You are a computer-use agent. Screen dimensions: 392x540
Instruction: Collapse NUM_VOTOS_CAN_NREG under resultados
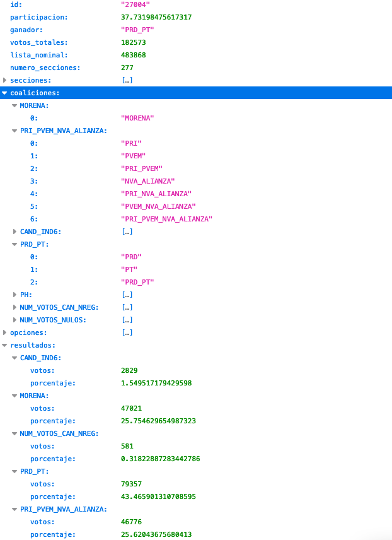[14, 434]
